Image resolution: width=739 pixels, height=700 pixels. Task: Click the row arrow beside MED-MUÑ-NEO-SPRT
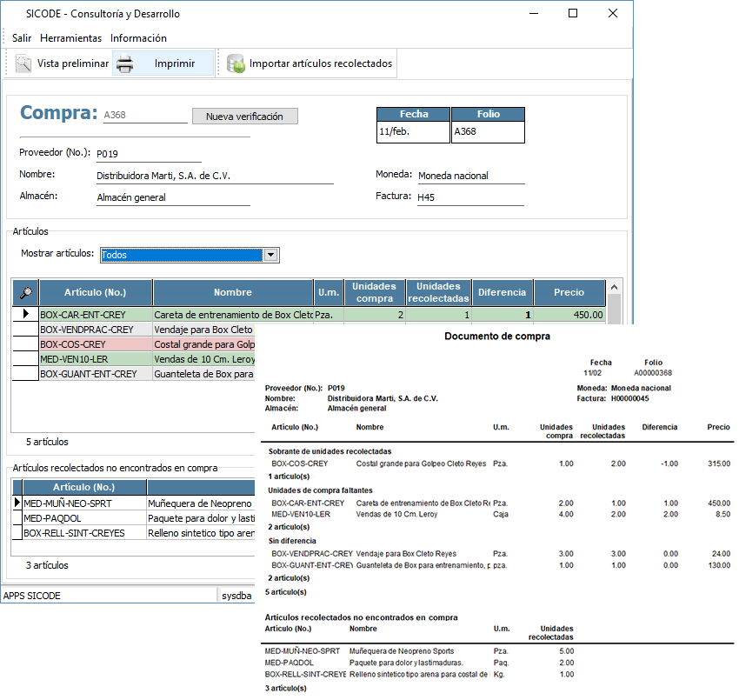17,503
